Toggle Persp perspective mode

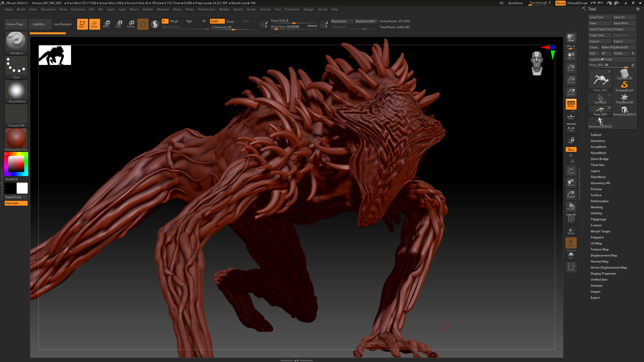[571, 104]
